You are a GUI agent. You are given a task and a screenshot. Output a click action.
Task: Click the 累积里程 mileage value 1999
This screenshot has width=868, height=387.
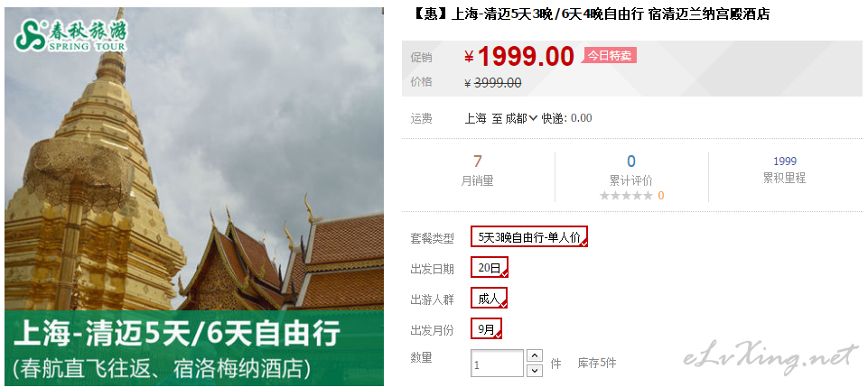[x=784, y=161]
